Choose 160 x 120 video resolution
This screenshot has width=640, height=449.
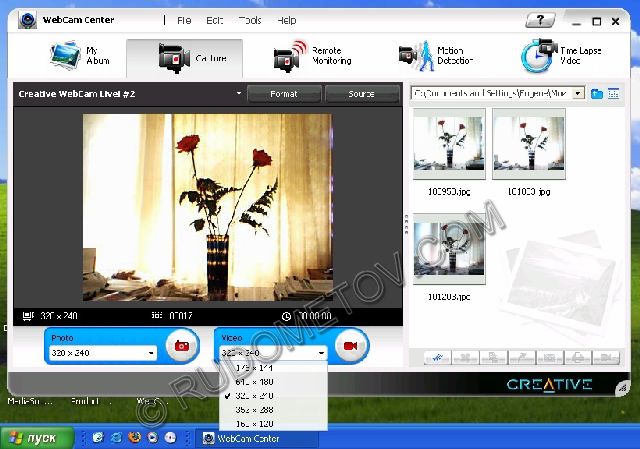(x=273, y=423)
